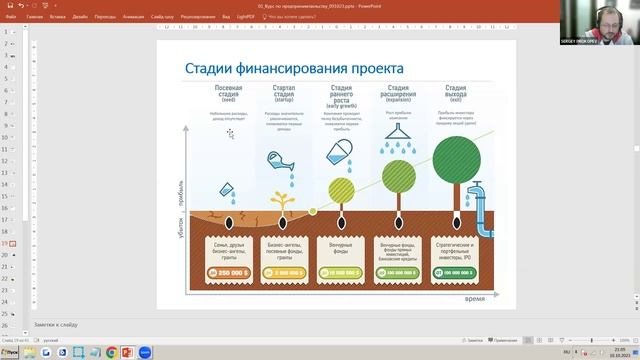Viewport: 640px width, 360px height.
Task: Redo the last action
Action: [x=34, y=6]
